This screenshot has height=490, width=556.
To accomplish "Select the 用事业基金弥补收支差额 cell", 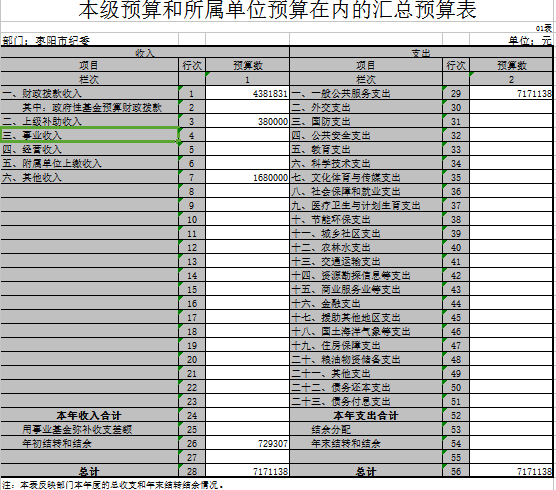I will 89,429.
